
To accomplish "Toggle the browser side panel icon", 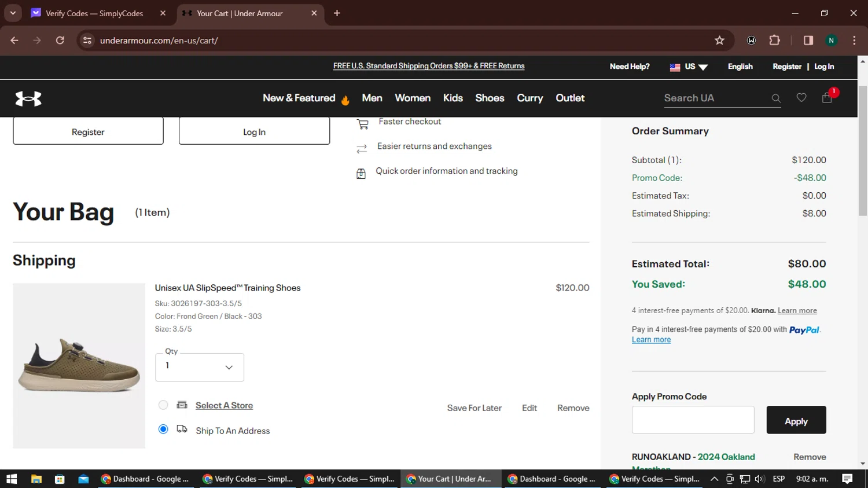I will pyautogui.click(x=808, y=40).
